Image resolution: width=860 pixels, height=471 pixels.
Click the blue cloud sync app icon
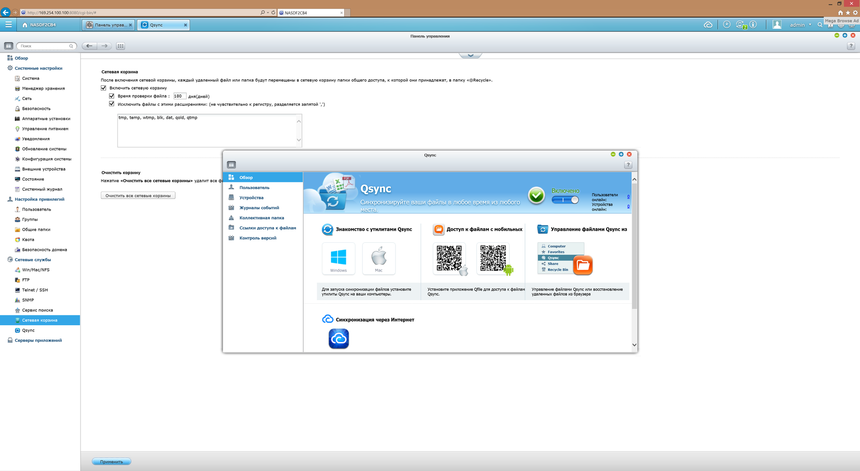(x=338, y=339)
